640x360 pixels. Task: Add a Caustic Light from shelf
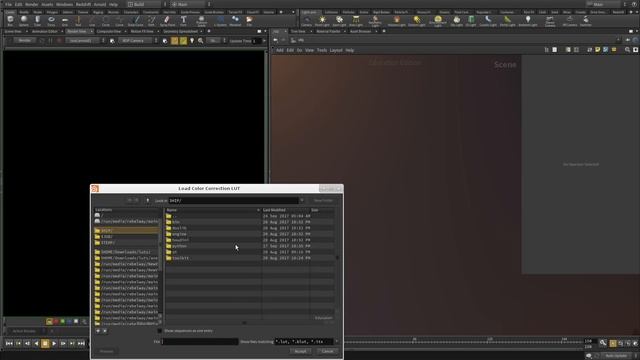click(x=488, y=21)
